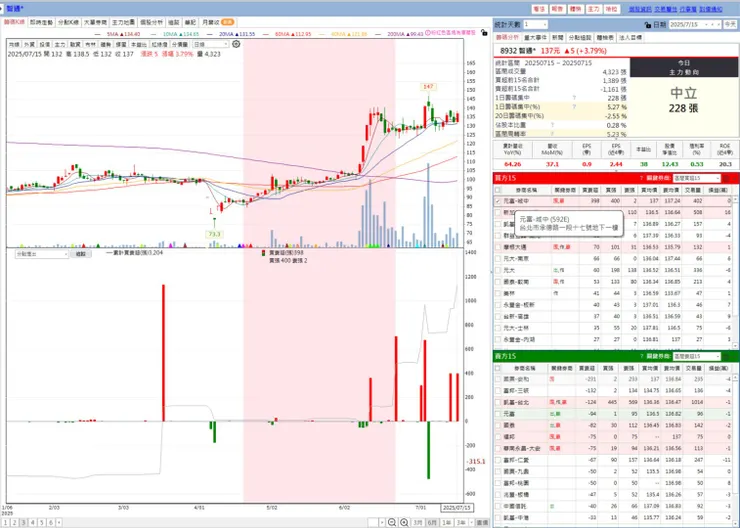Screen dimensions: 740x528
Task: Open the 分點進出 dropdown below chart
Action: point(42,254)
